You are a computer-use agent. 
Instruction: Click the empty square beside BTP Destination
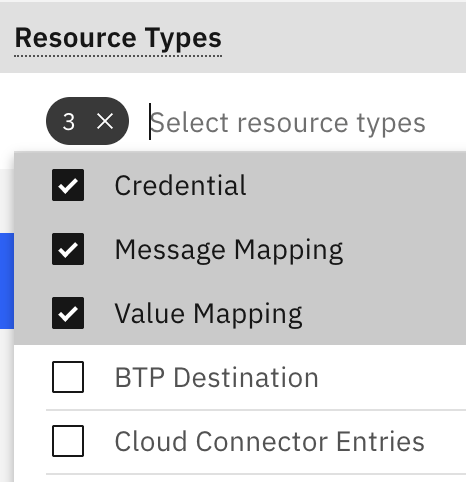[68, 377]
